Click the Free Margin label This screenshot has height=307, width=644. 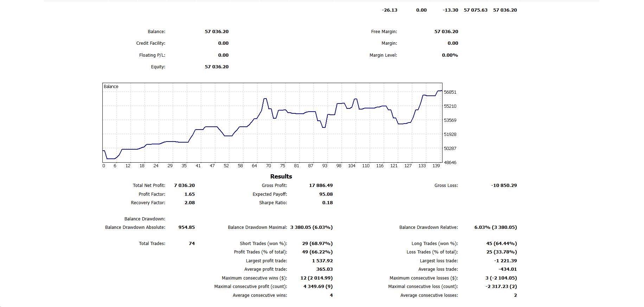pos(384,32)
